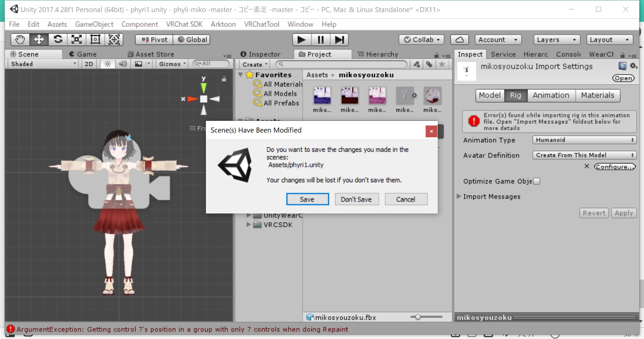Click the Open button in Import Settings

pos(624,78)
